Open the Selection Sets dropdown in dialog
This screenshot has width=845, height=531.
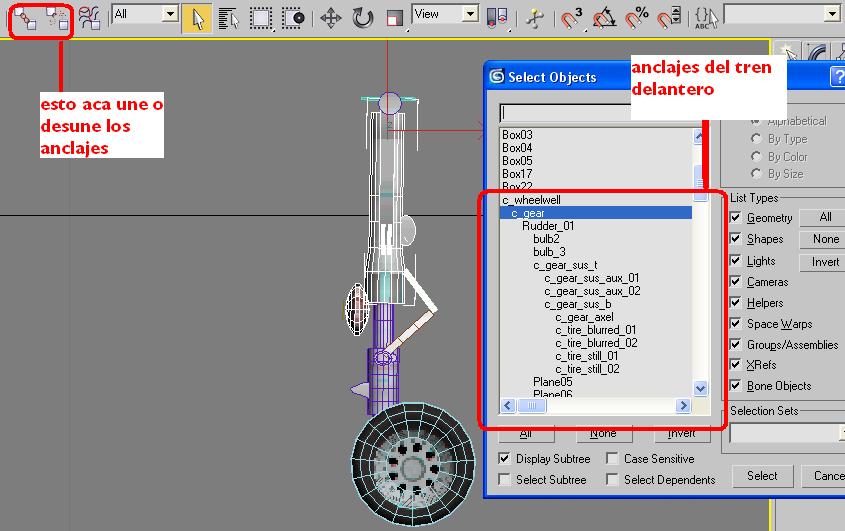[785, 433]
